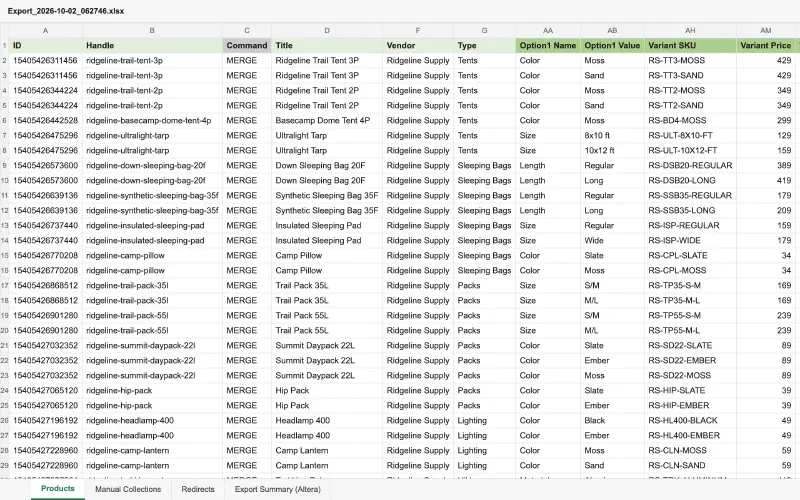The width and height of the screenshot is (800, 500).
Task: Select cell RS-CPL-SLATE
Action: point(690,256)
